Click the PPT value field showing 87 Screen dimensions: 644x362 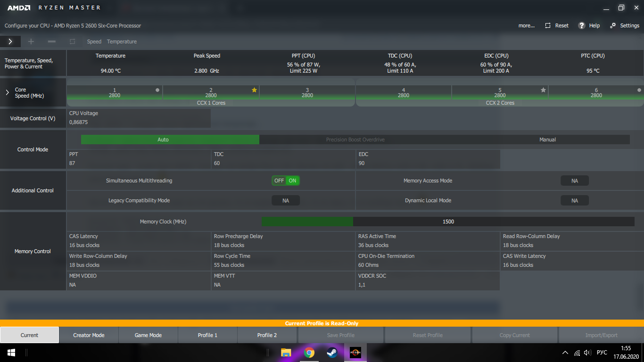pyautogui.click(x=139, y=159)
